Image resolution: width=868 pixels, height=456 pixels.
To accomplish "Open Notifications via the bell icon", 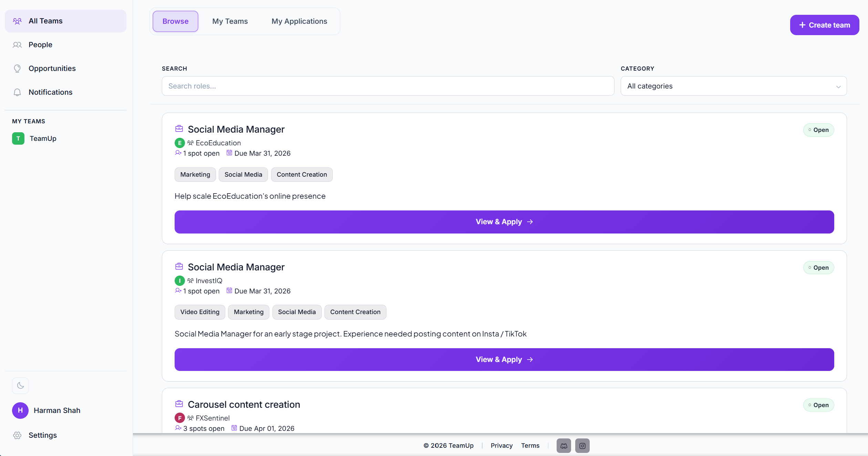I will click(x=17, y=92).
